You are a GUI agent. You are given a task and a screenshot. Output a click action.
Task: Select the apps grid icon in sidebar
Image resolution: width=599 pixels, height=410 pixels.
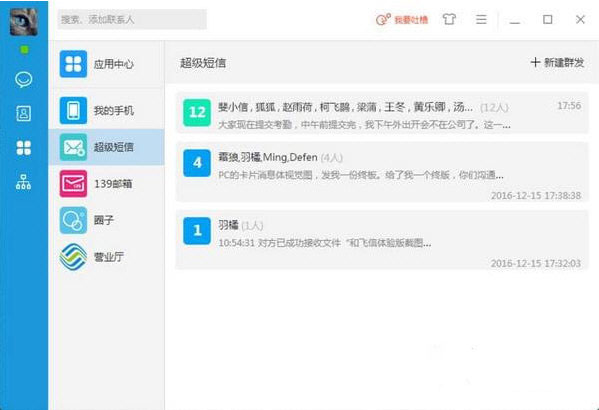(x=24, y=147)
